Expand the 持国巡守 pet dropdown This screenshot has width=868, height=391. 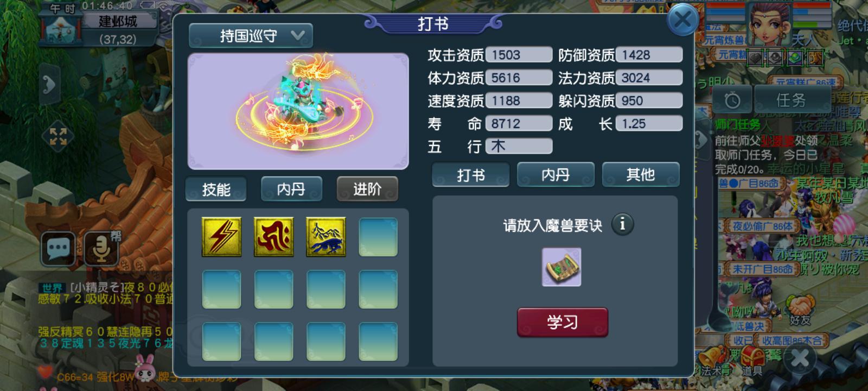point(251,36)
